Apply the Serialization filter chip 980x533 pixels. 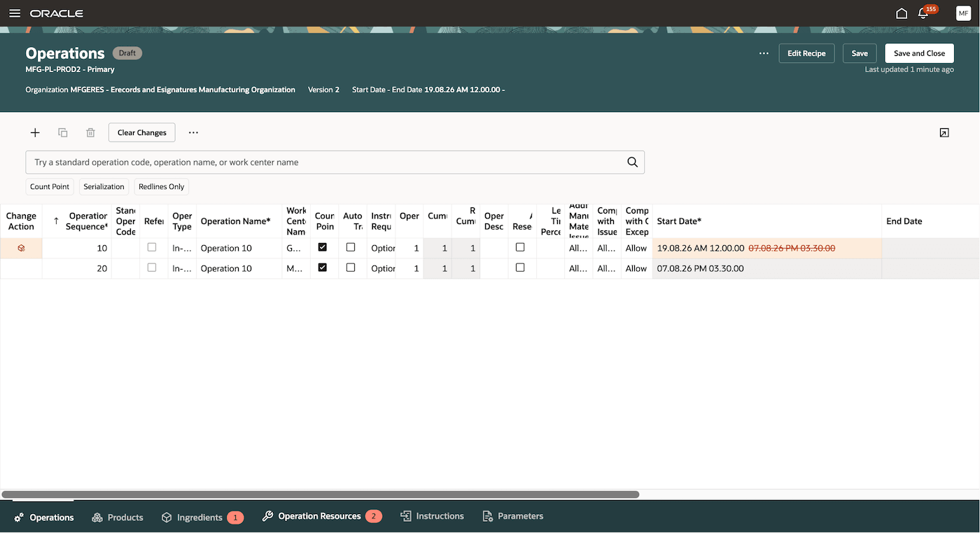point(104,186)
